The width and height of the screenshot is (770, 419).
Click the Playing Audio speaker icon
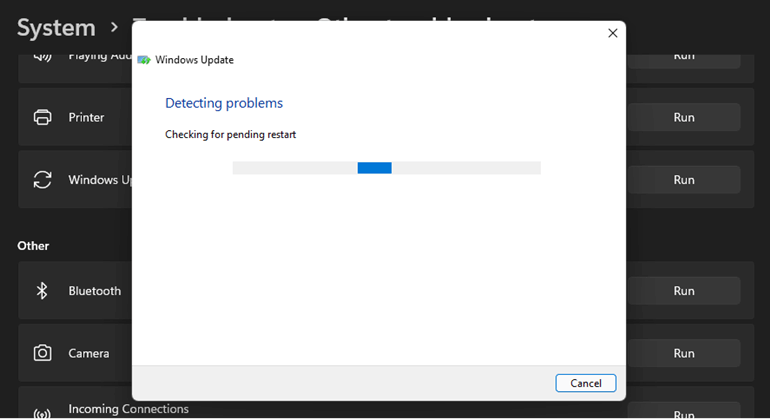click(42, 57)
